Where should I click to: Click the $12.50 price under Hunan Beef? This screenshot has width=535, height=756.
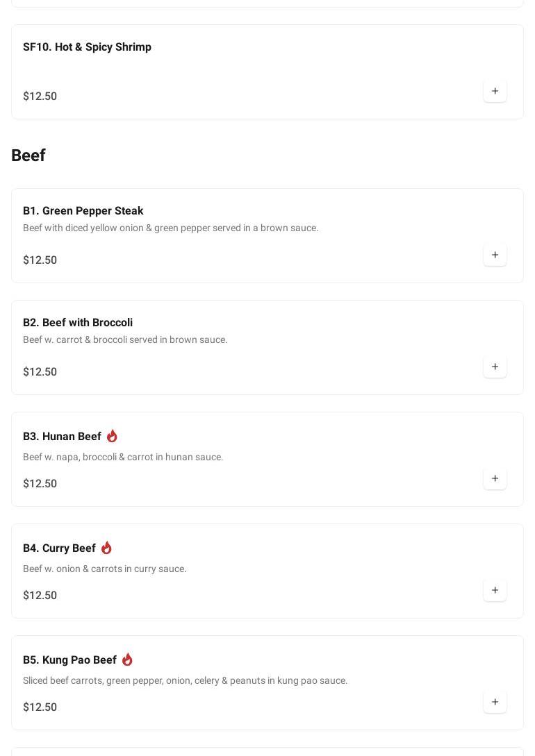pyautogui.click(x=40, y=484)
